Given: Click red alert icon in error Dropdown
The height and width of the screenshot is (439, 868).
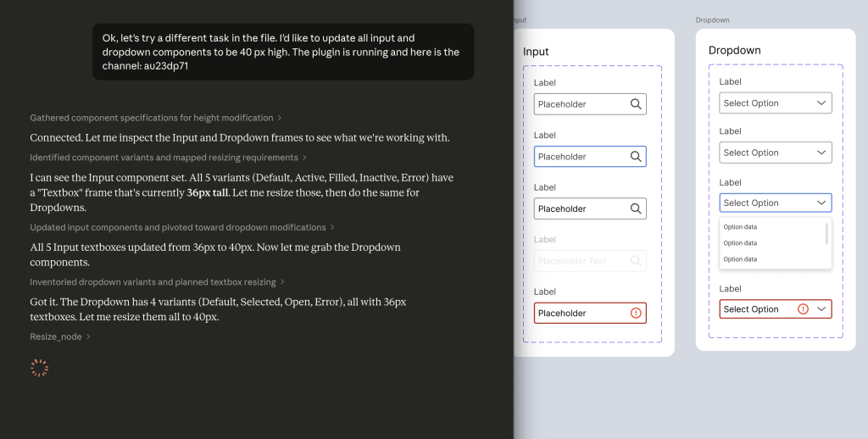Looking at the screenshot, I should click(x=804, y=309).
